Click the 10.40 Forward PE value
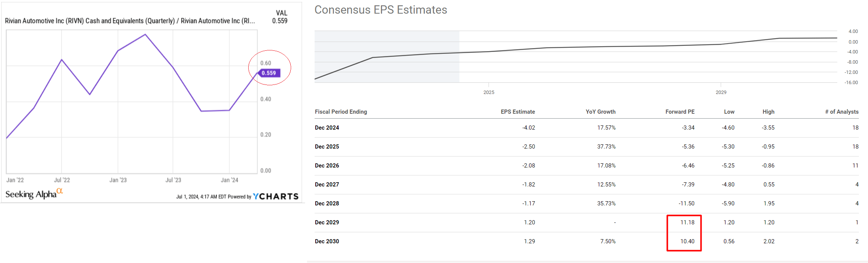The image size is (868, 263). point(687,241)
